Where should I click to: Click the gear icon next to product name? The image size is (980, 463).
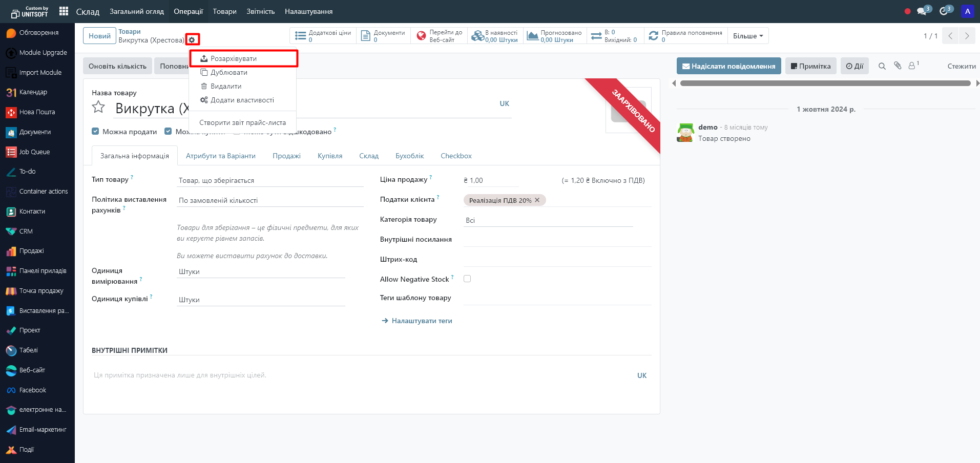point(192,40)
